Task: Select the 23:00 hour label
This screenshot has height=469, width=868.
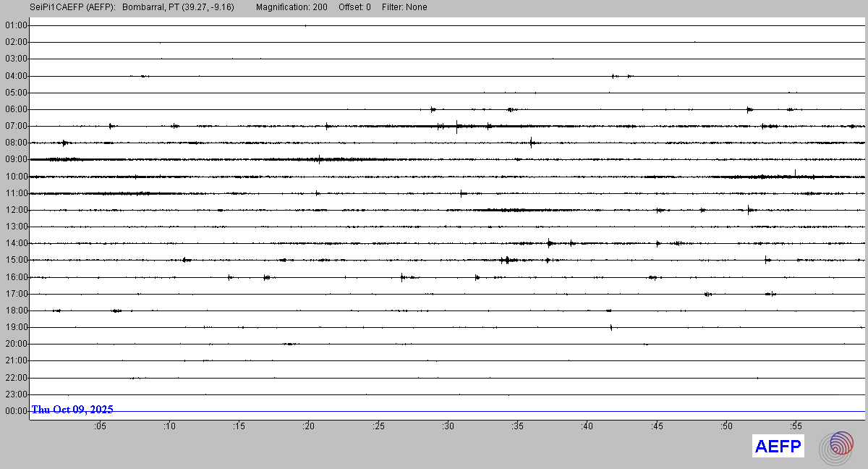Action: (x=15, y=394)
